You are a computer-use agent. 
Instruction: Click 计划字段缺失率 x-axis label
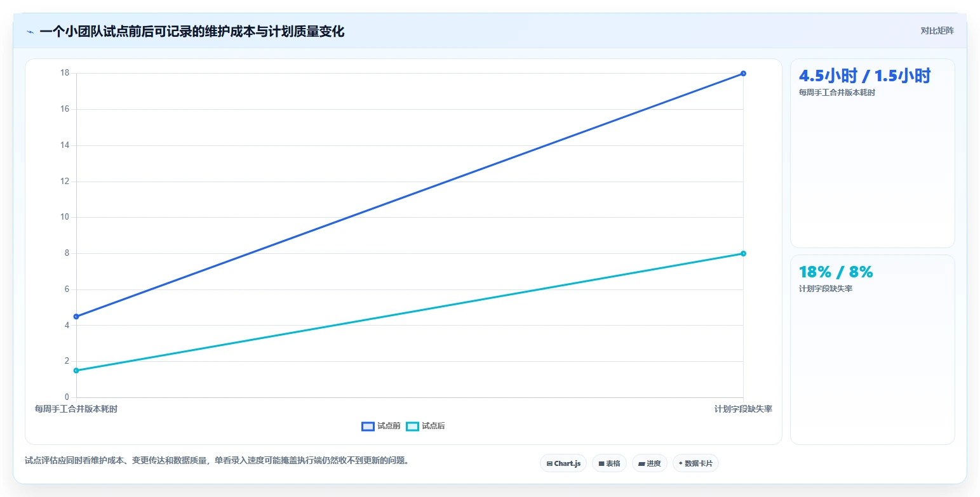point(743,409)
